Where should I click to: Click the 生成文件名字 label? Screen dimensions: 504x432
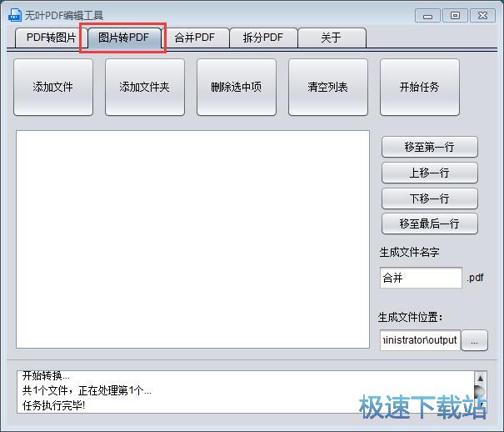(x=409, y=252)
